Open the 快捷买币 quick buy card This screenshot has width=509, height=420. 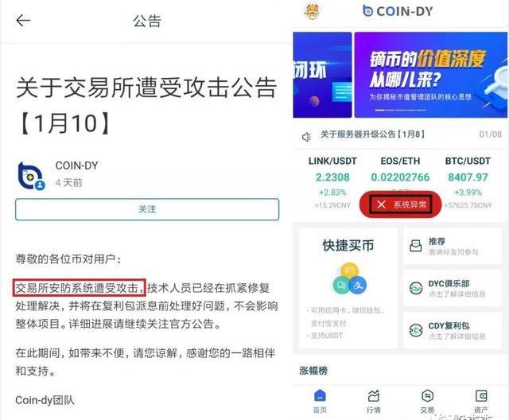[x=348, y=288]
